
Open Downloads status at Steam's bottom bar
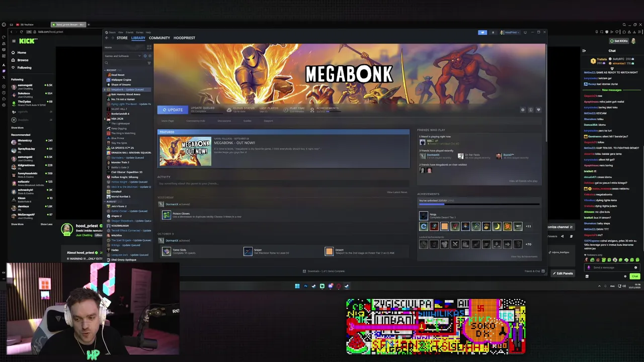click(324, 271)
